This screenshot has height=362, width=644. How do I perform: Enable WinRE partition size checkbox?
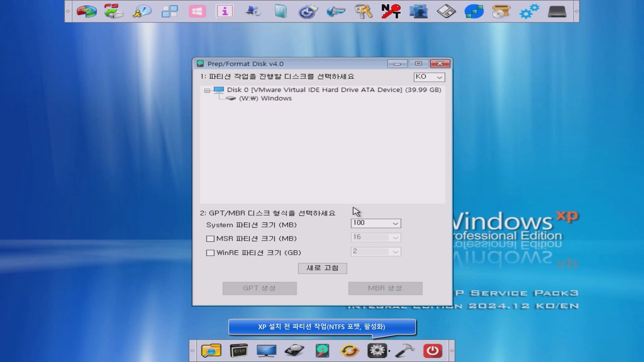[210, 253]
